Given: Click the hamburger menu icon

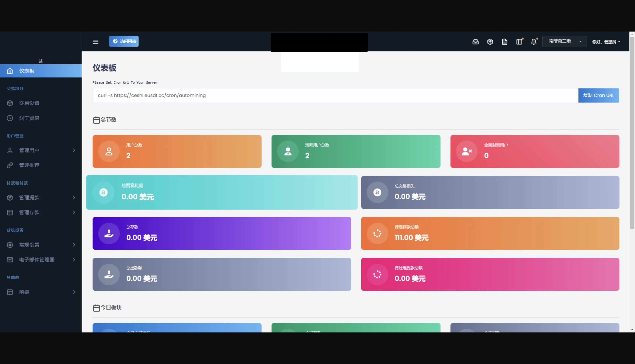Looking at the screenshot, I should coord(95,42).
